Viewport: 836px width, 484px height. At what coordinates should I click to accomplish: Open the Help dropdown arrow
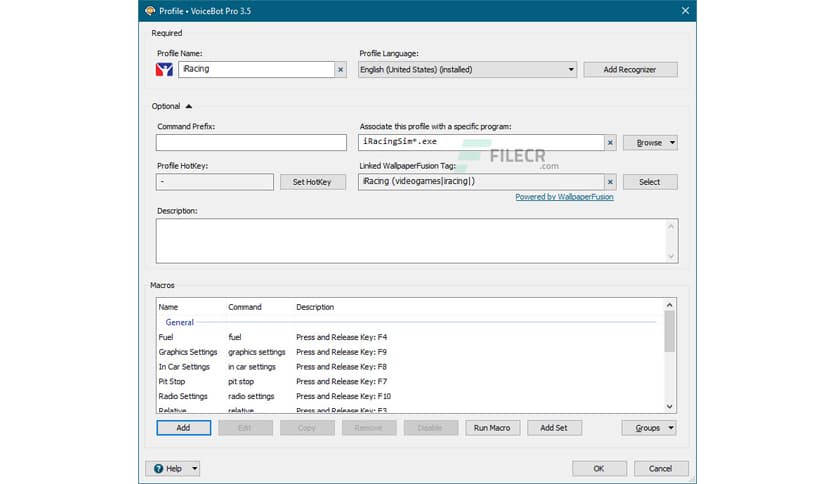(x=195, y=469)
